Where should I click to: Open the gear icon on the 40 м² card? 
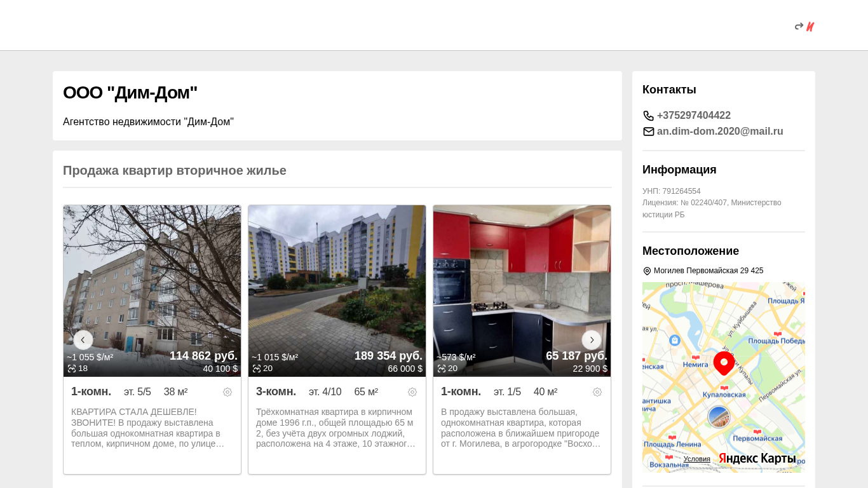click(597, 392)
